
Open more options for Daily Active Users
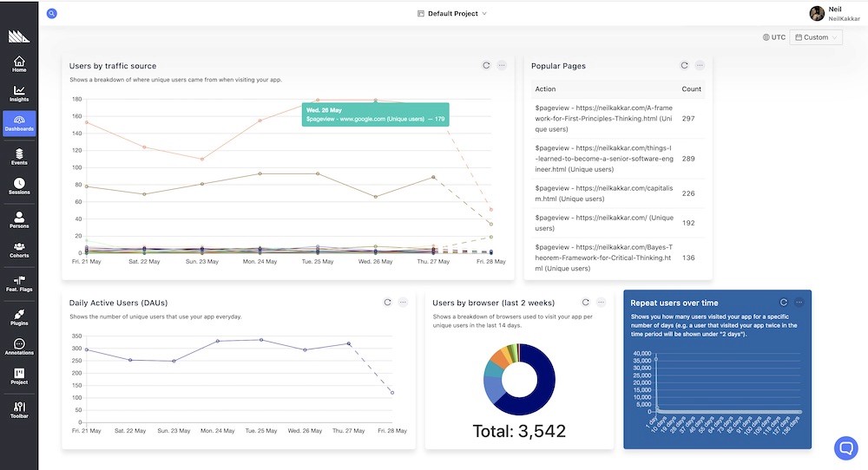(x=403, y=302)
